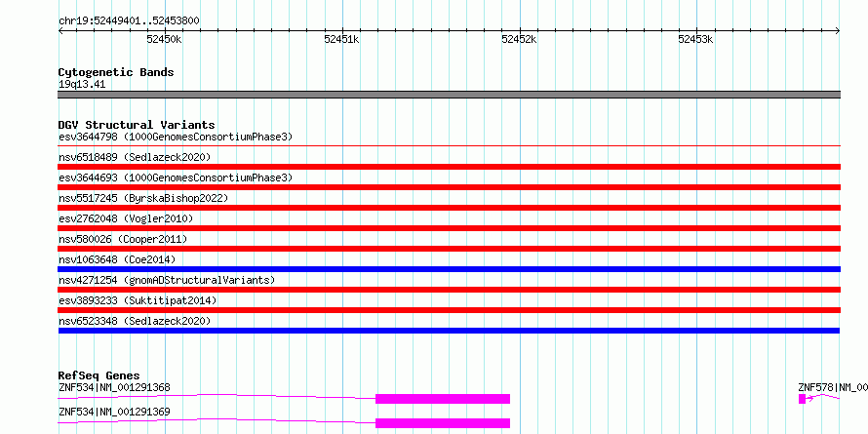Screen dimensions: 868x434
Task: Click the gray 19q13.41 cytogenetic band bar
Action: tap(449, 95)
